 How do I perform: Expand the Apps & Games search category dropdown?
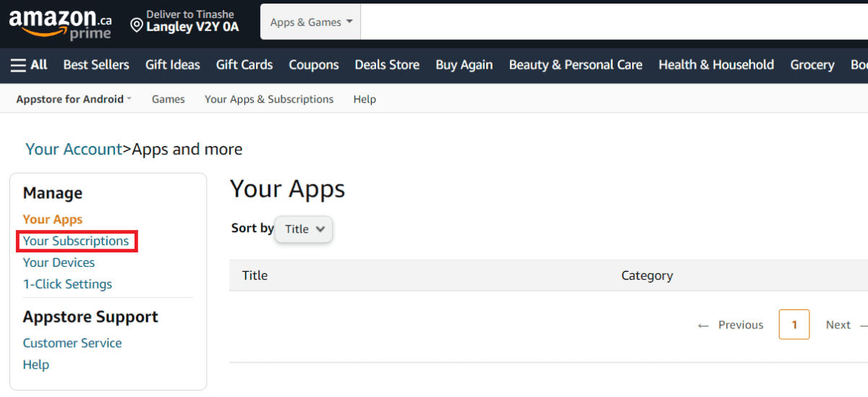[x=311, y=22]
